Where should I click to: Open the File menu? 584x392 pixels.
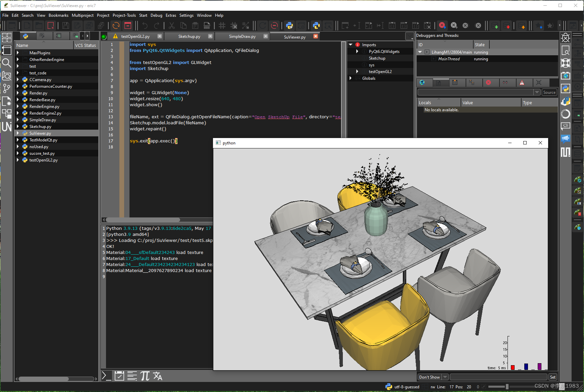5,15
